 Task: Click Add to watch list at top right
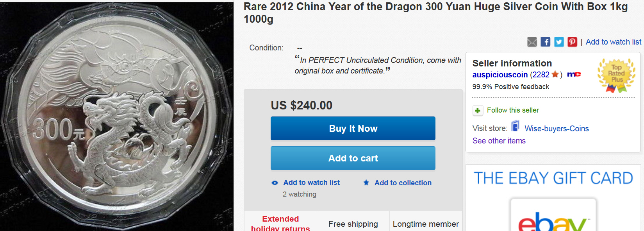tap(613, 42)
